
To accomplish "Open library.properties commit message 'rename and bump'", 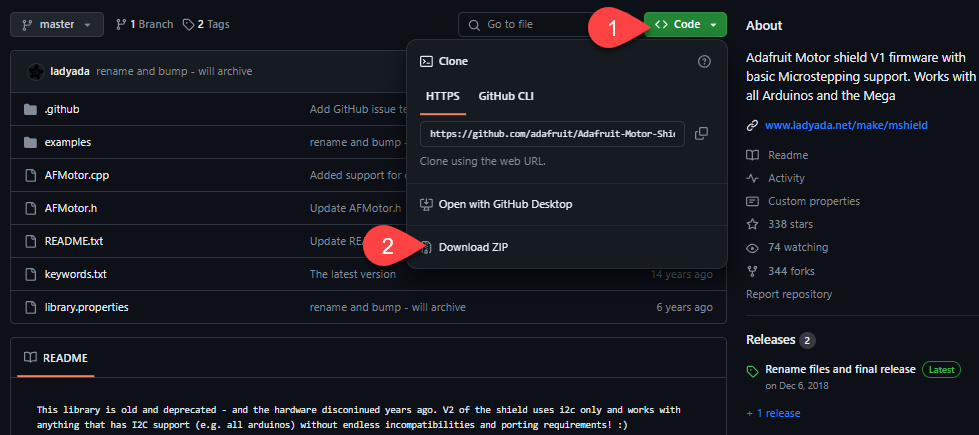I will 388,307.
